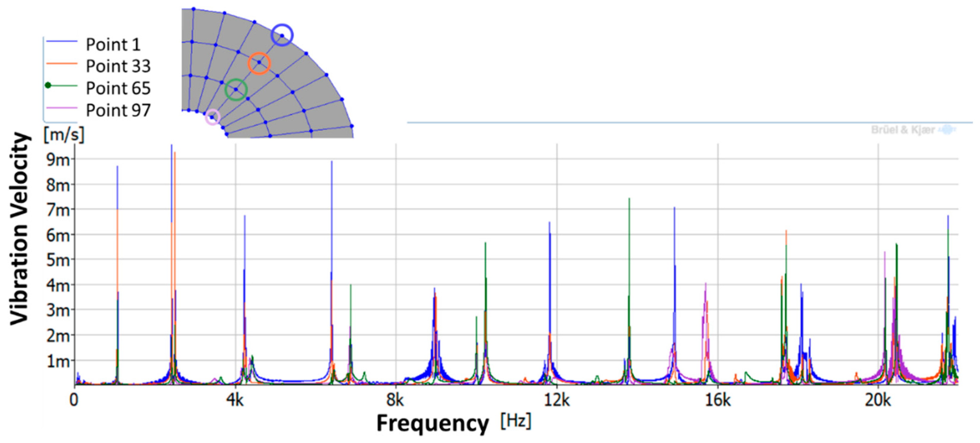Select the Point 33 legend entry
This screenshot has height=443, width=980.
click(118, 66)
